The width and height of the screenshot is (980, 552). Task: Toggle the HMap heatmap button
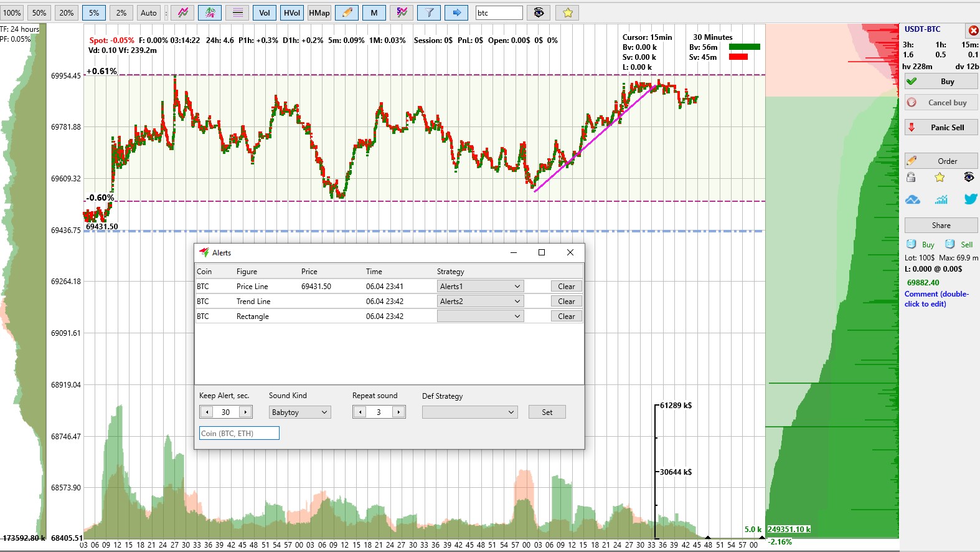coord(319,12)
